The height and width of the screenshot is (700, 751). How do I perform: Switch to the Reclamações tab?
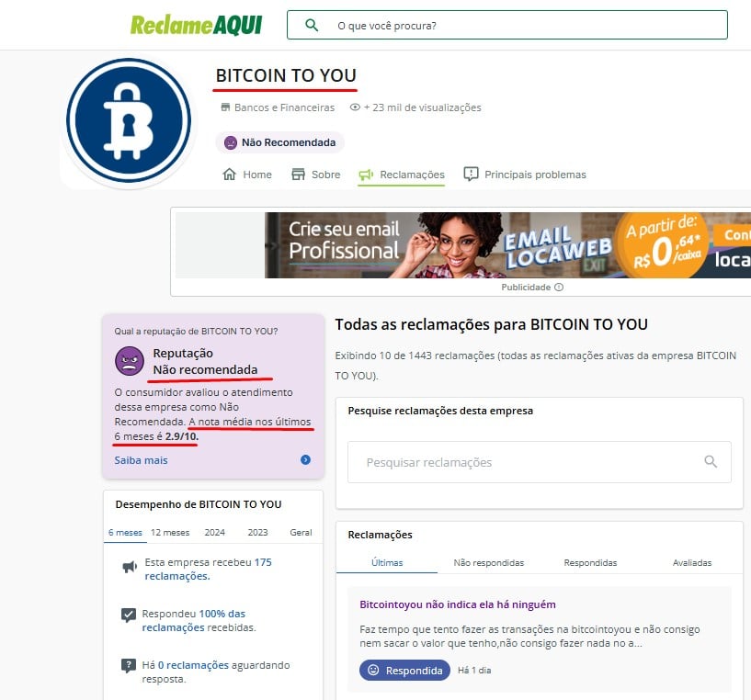coord(402,175)
